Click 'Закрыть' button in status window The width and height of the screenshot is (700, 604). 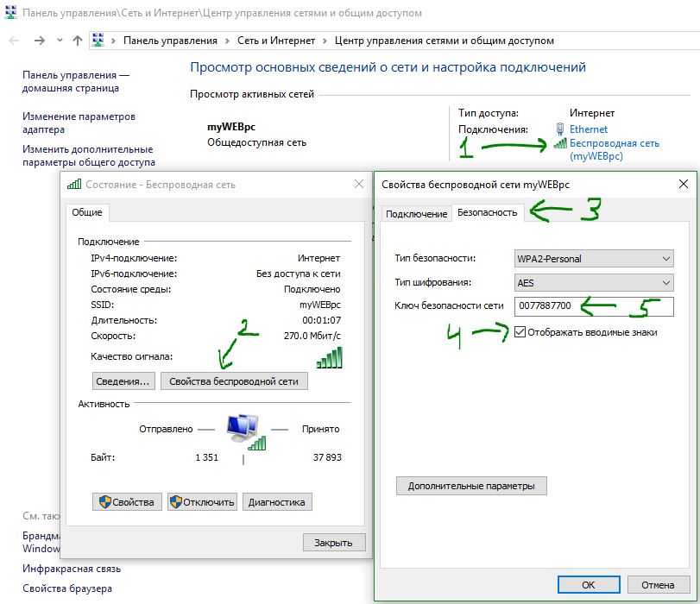[333, 543]
